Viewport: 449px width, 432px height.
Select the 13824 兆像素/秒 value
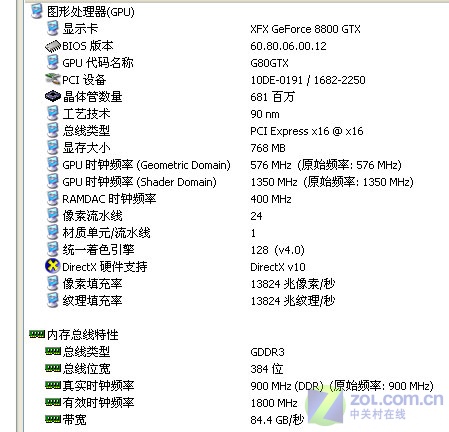[293, 284]
